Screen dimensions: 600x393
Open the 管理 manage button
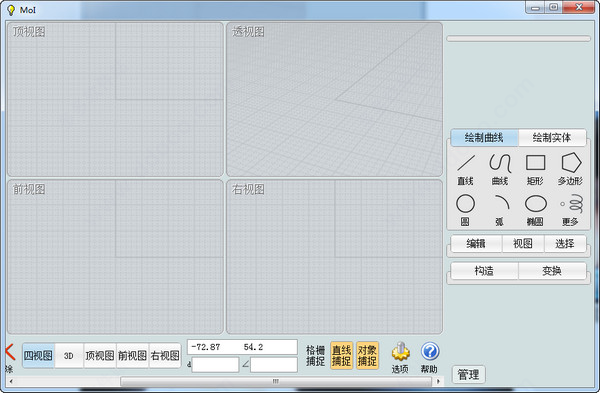[468, 374]
